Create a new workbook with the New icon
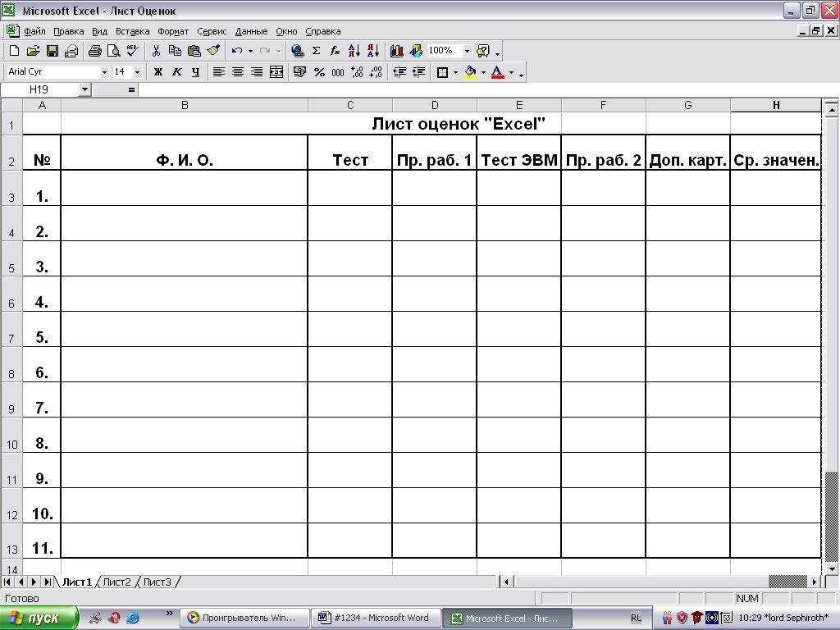The image size is (840, 630). click(x=15, y=51)
